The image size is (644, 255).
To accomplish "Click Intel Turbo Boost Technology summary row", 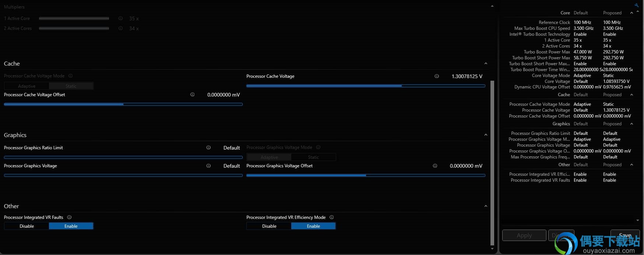I will tap(569, 34).
